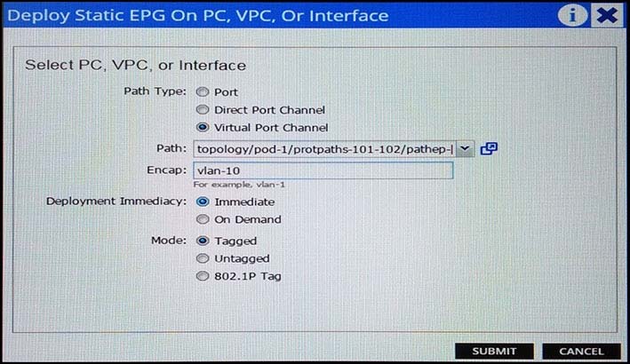Expand the Path dropdown arrow
Image resolution: width=630 pixels, height=364 pixels.
[x=465, y=149]
